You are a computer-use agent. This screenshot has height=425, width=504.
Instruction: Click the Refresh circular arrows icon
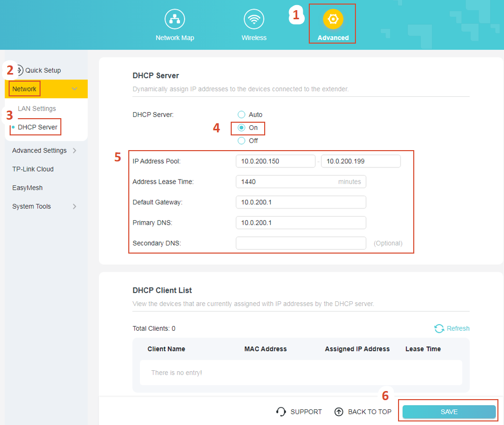tap(439, 328)
